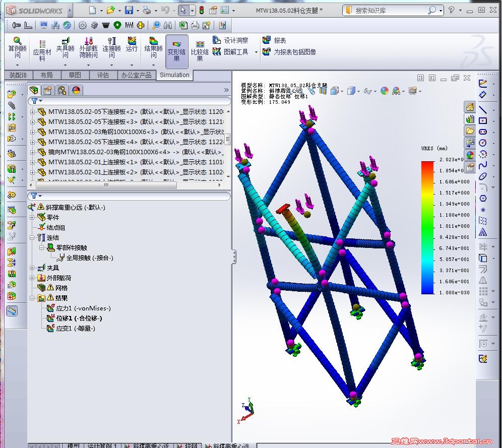
Task: Select study 斜撑离重心远 (-默认-)
Action: pos(75,207)
